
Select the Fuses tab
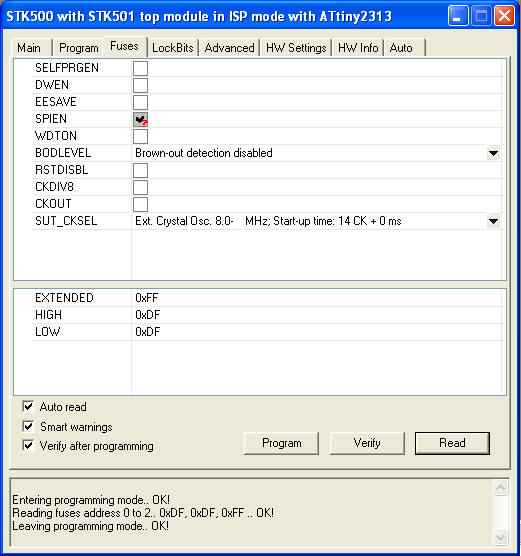124,46
